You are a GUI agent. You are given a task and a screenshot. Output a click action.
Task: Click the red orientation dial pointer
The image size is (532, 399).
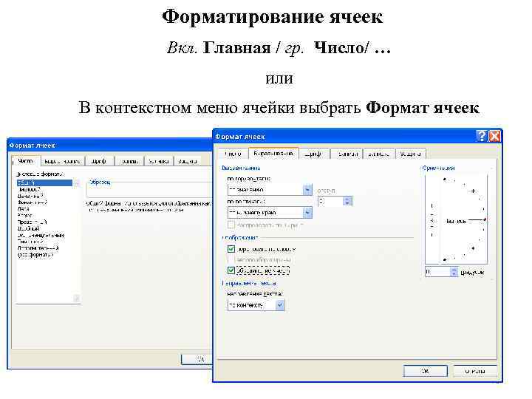coord(485,220)
